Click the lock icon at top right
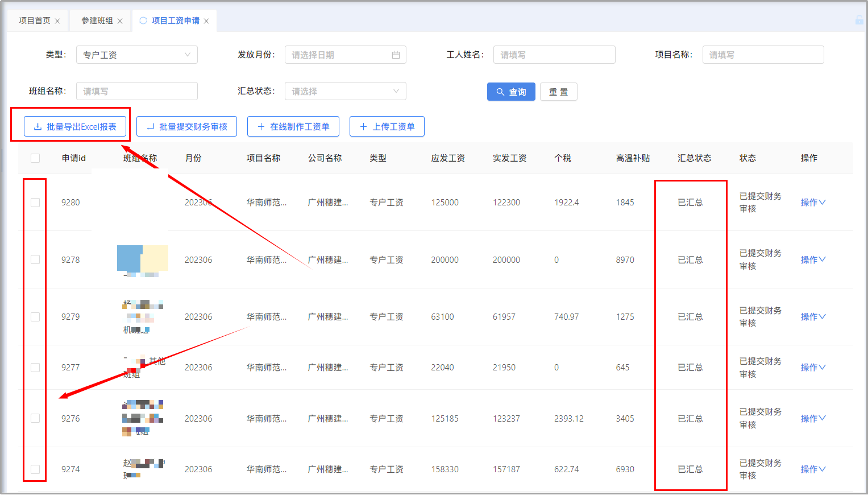868x495 pixels. [x=859, y=20]
